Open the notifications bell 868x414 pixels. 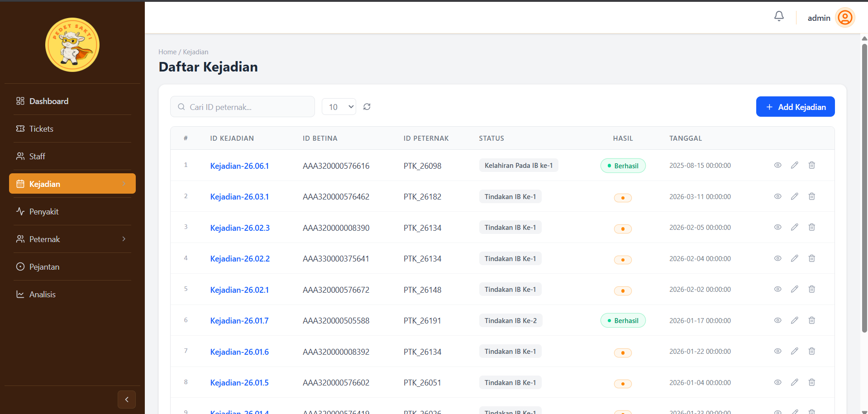(779, 17)
